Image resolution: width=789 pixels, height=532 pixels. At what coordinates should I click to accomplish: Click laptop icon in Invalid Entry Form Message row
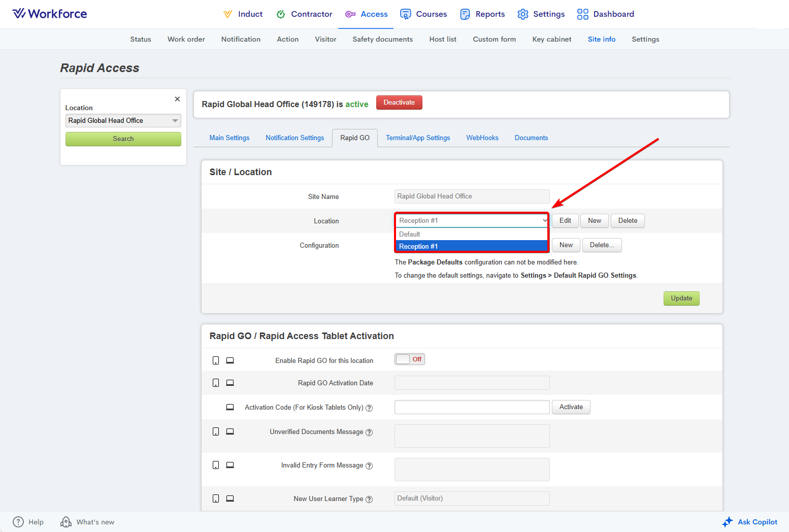point(230,465)
